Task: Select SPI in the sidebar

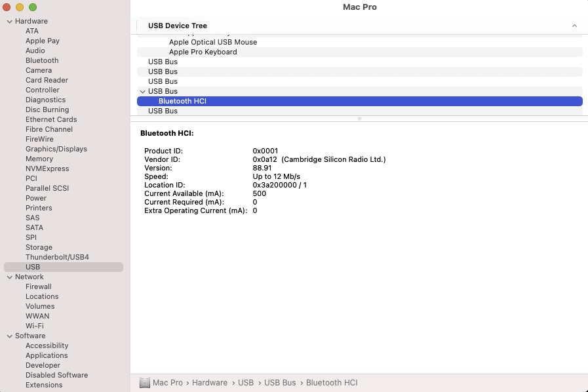Action: (31, 237)
